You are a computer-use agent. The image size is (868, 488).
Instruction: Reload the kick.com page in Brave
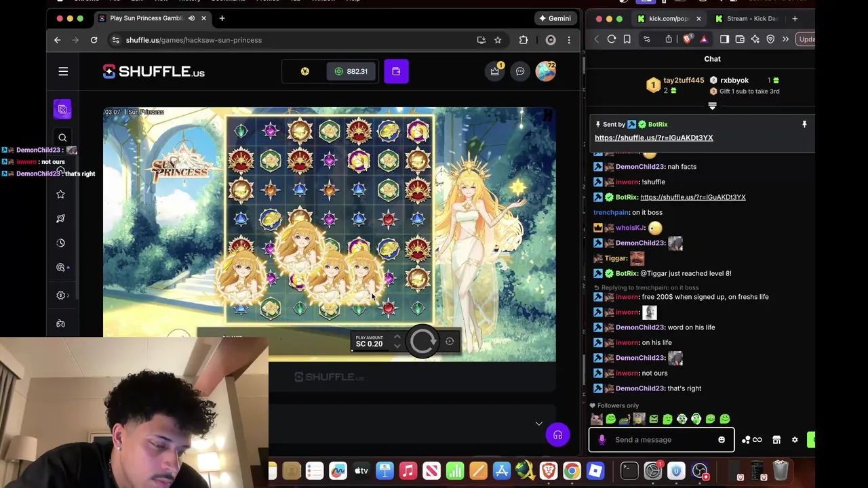pyautogui.click(x=612, y=39)
